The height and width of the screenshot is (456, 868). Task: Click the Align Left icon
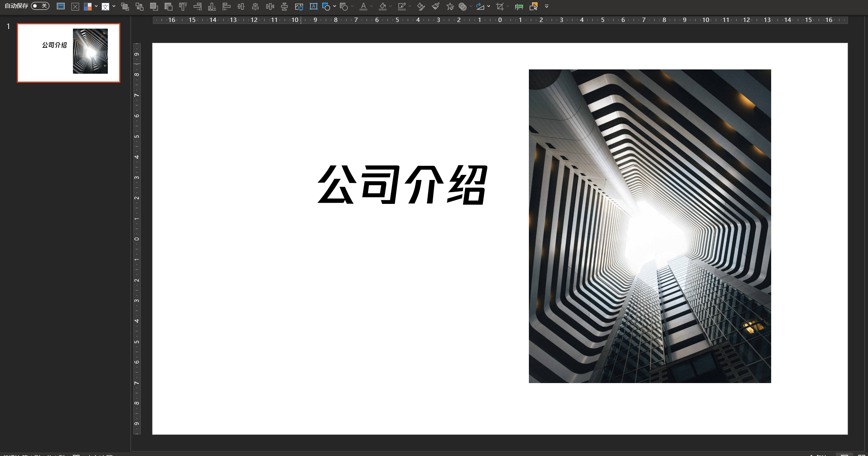[226, 6]
